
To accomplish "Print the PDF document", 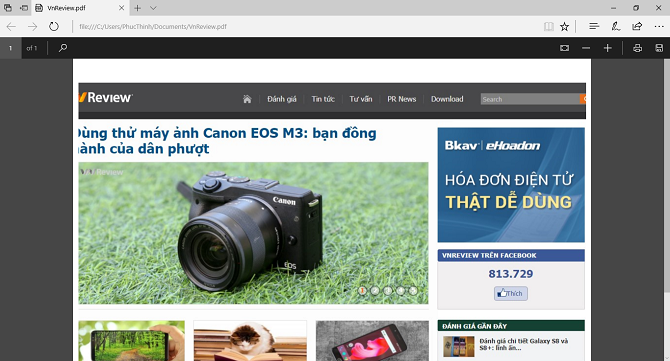I will pyautogui.click(x=638, y=48).
